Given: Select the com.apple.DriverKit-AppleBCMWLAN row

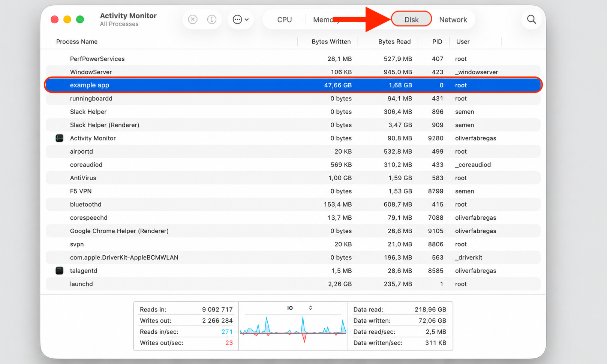Looking at the screenshot, I should [x=293, y=258].
